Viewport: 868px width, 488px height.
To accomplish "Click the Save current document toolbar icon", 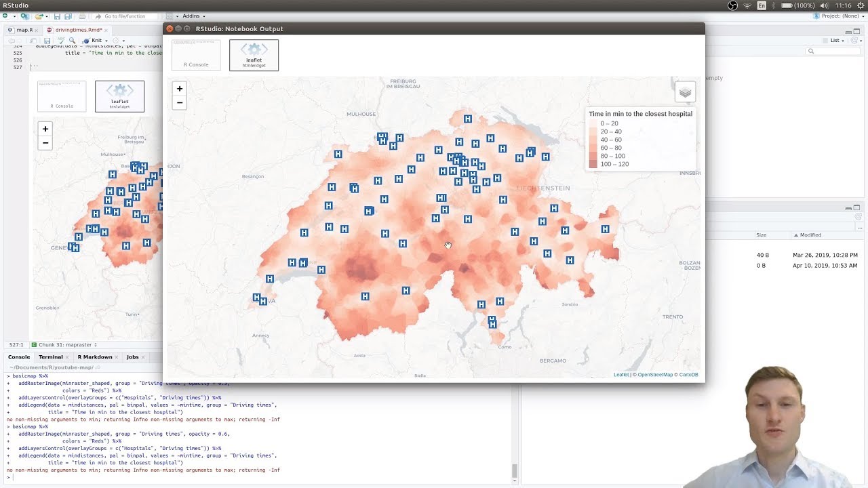I will point(57,16).
